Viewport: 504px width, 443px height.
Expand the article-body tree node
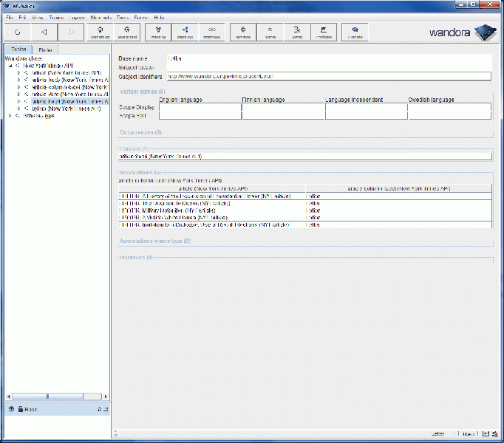point(18,80)
